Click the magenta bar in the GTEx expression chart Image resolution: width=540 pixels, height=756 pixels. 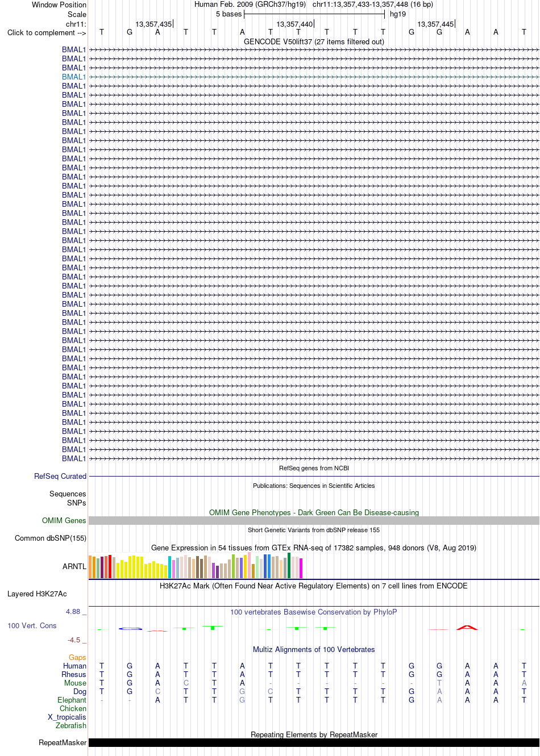point(301,568)
